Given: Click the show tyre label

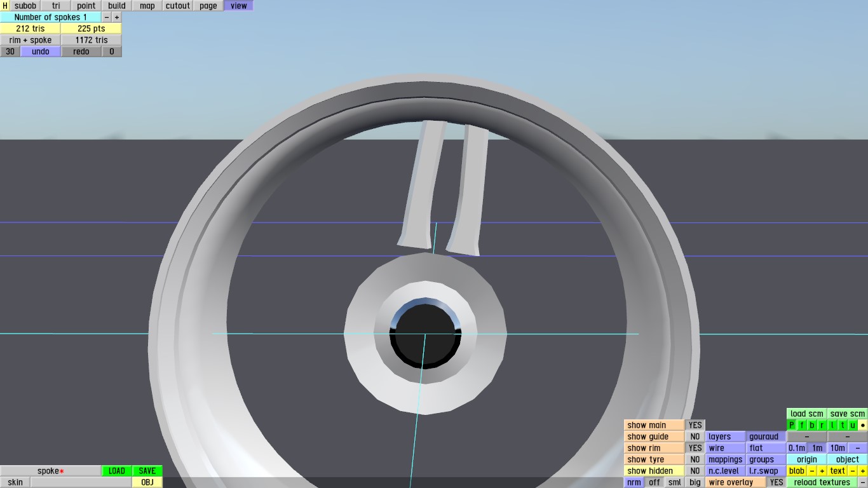Looking at the screenshot, I should 654,459.
